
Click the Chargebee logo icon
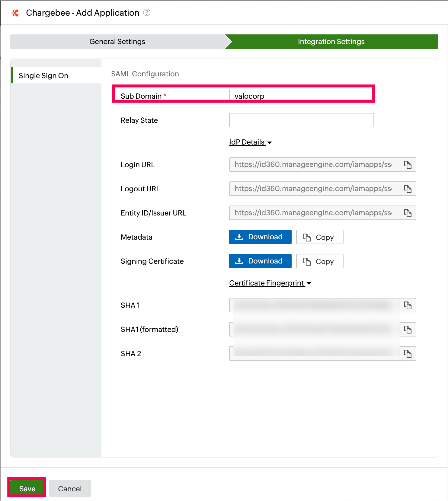click(x=15, y=13)
